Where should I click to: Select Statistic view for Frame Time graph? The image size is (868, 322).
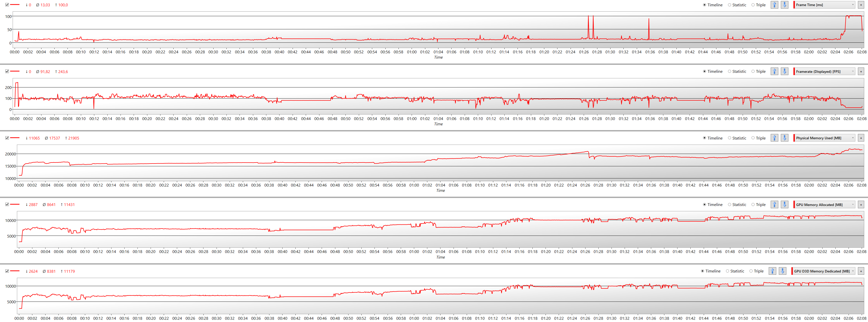pyautogui.click(x=730, y=5)
